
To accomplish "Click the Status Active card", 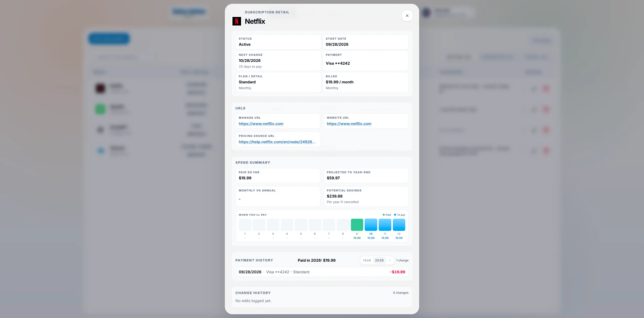I will pyautogui.click(x=278, y=42).
